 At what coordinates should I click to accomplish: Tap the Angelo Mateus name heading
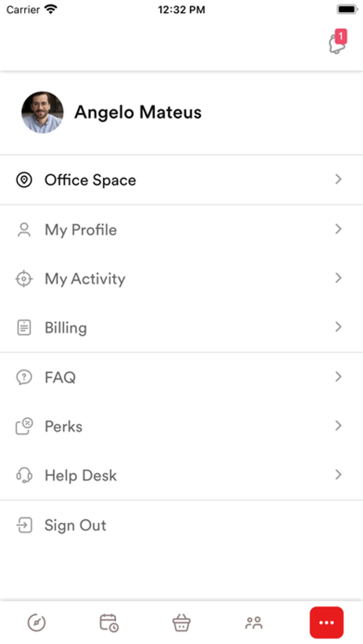[138, 112]
